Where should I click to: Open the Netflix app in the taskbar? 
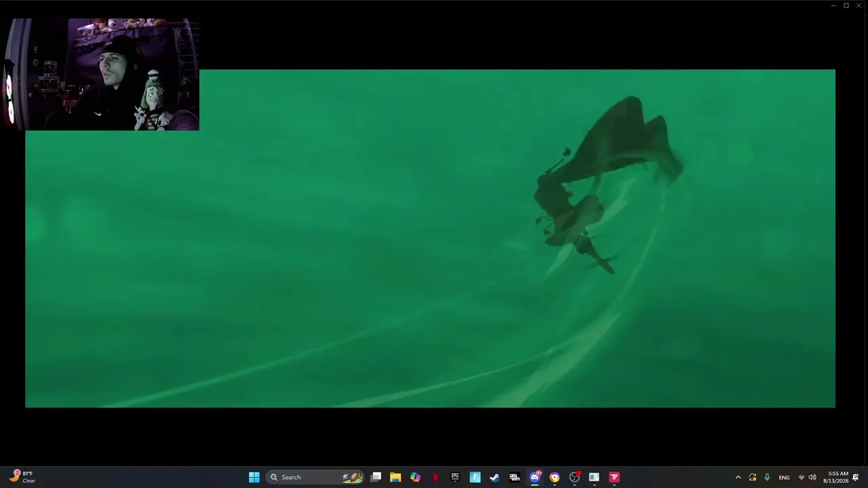[x=435, y=477]
